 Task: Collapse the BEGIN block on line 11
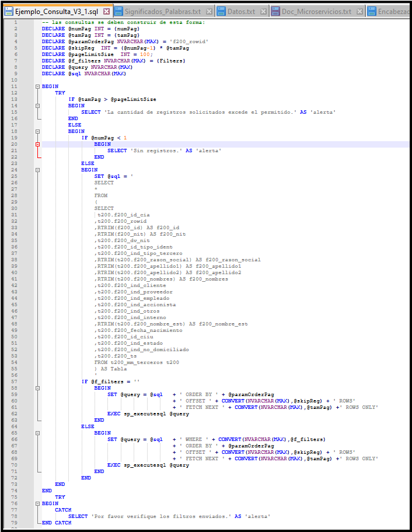(38, 86)
